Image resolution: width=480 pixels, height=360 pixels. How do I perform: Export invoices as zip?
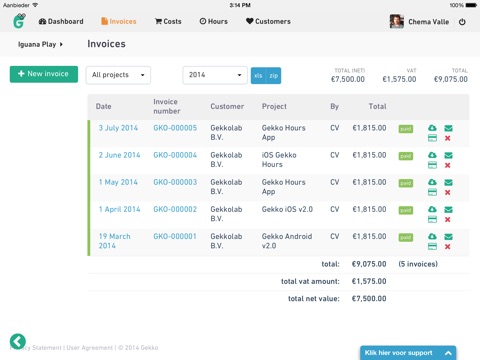(x=274, y=76)
